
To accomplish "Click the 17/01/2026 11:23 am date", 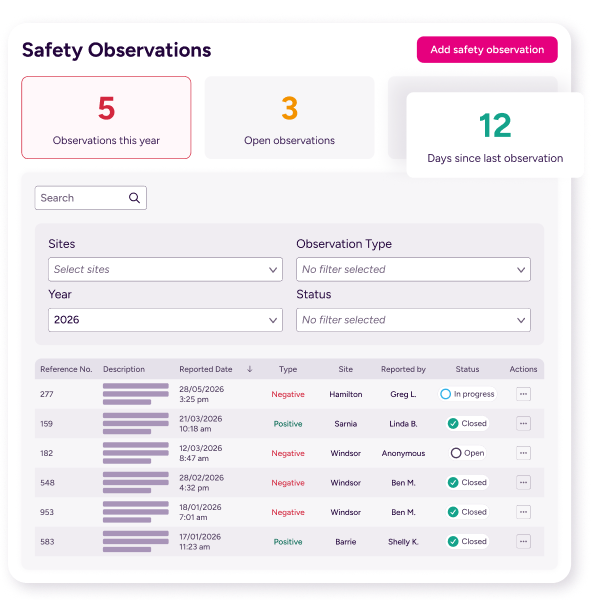I will [200, 541].
